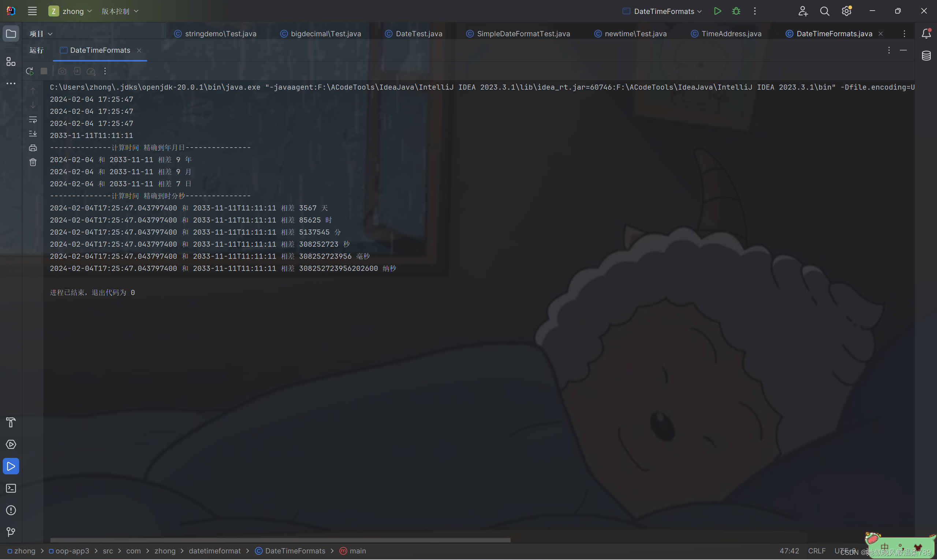The image size is (937, 560).
Task: Switch to stringdemo\Test.java tab
Action: point(215,34)
